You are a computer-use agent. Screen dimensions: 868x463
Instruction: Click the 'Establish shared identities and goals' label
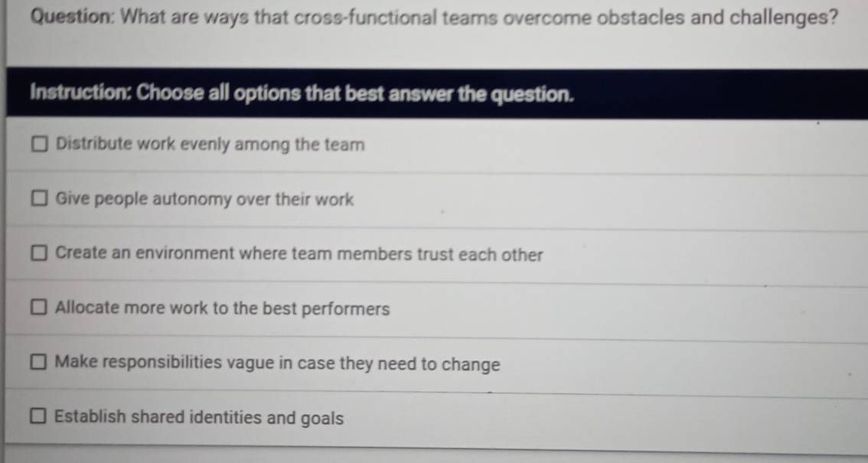(x=200, y=418)
